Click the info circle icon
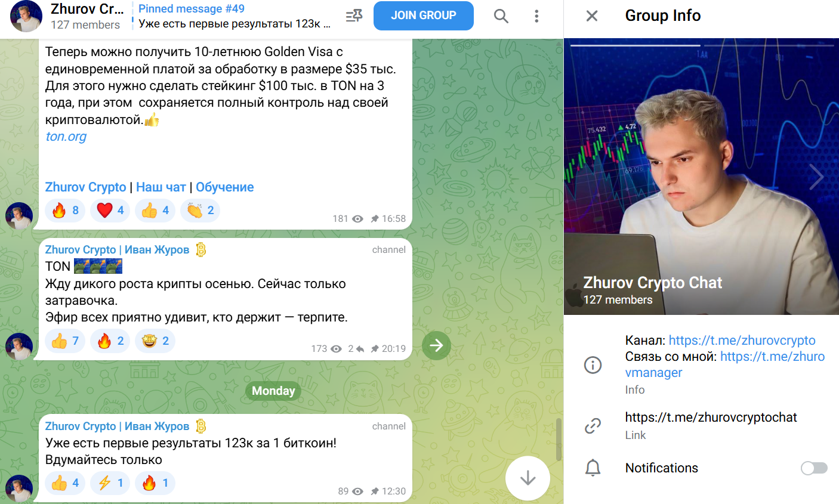Image resolution: width=839 pixels, height=504 pixels. pyautogui.click(x=593, y=364)
